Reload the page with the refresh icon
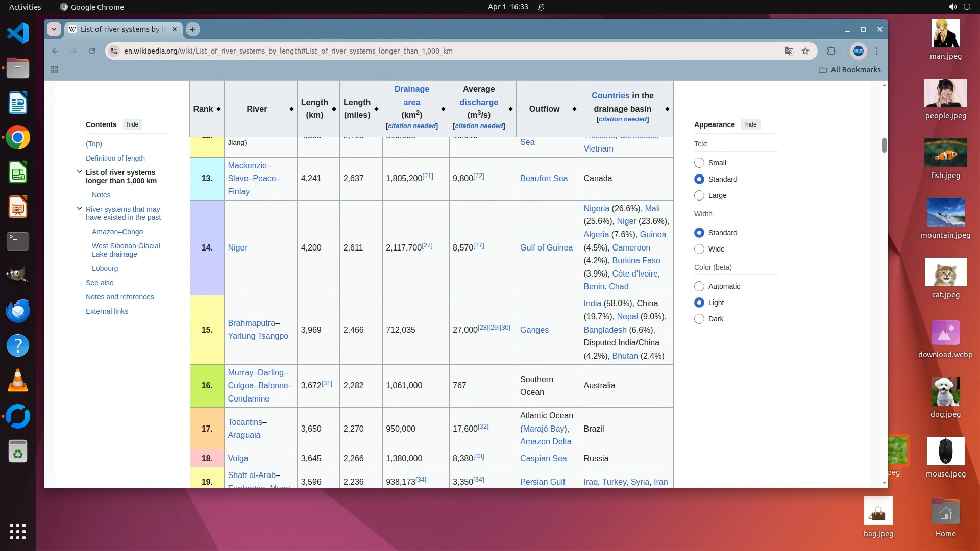This screenshot has height=551, width=980. click(92, 51)
